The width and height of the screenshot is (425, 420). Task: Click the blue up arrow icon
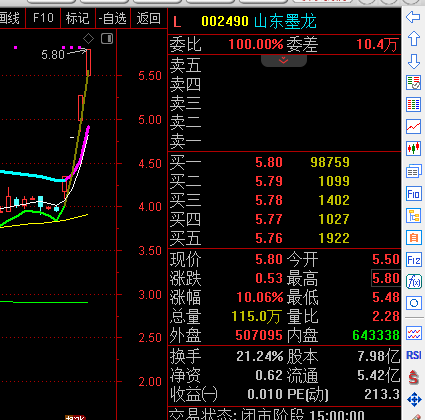point(413,39)
